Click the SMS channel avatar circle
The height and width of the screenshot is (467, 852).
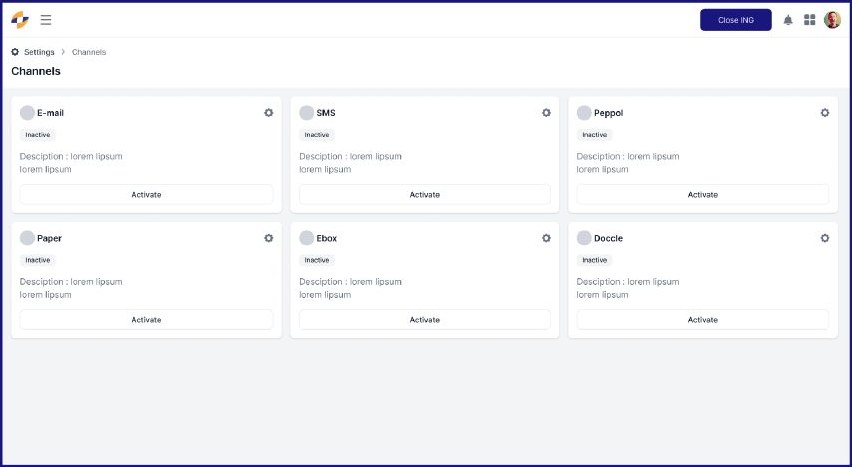(x=306, y=113)
